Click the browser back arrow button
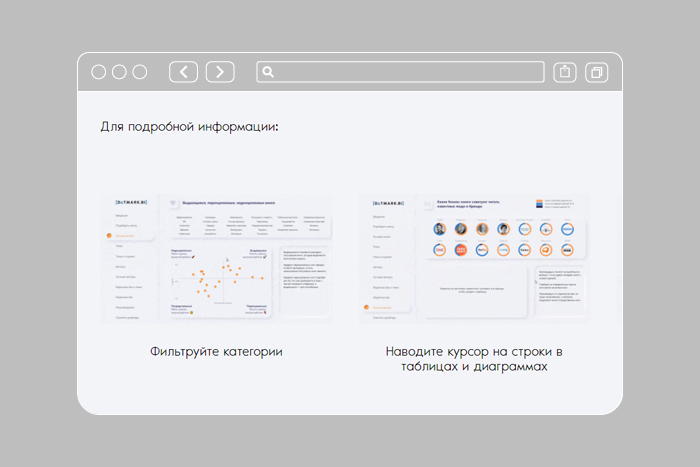700x467 pixels. pos(183,72)
